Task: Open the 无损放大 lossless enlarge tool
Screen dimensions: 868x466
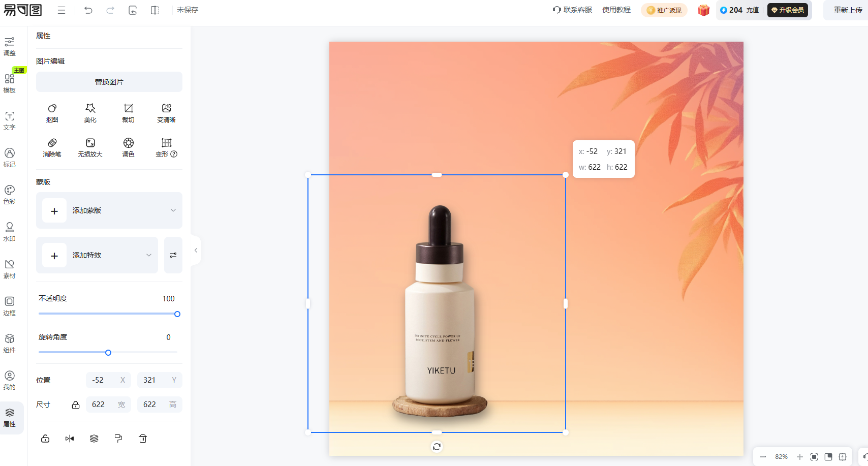Action: [x=90, y=148]
